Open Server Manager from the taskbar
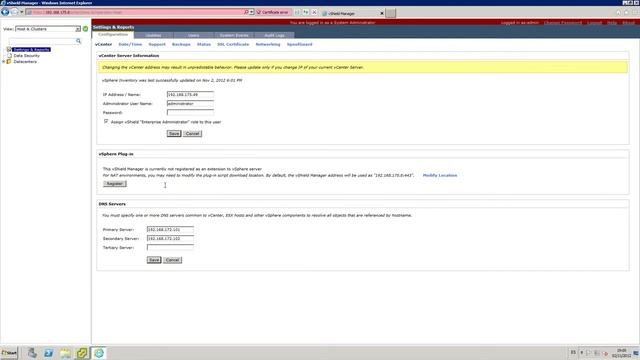The height and width of the screenshot is (360, 640). [32, 353]
